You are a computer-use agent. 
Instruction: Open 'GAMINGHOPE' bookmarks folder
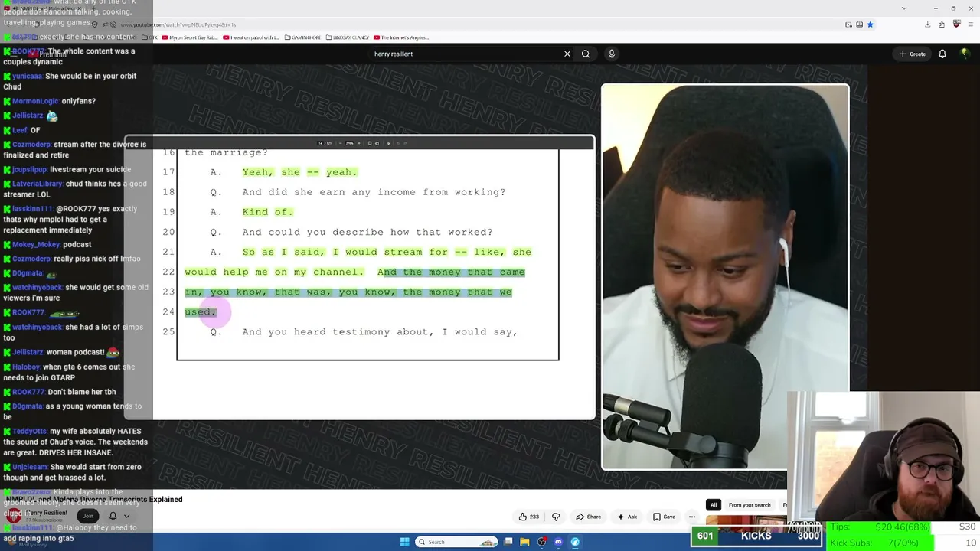tap(301, 37)
